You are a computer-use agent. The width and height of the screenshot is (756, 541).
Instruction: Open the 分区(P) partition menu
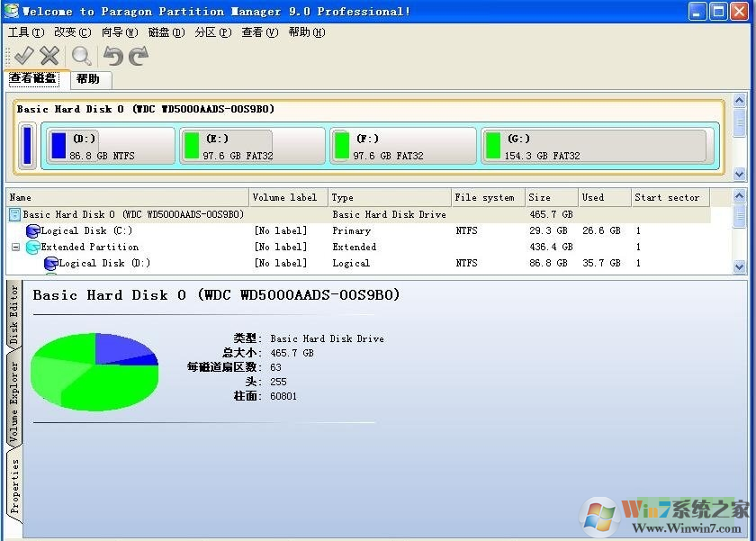212,32
